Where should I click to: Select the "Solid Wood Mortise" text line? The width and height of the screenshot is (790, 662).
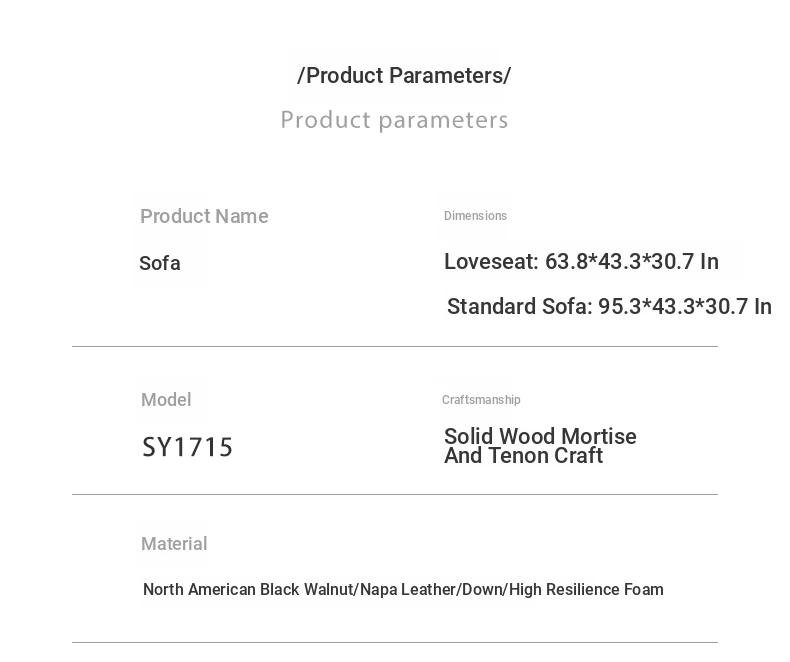coord(540,436)
